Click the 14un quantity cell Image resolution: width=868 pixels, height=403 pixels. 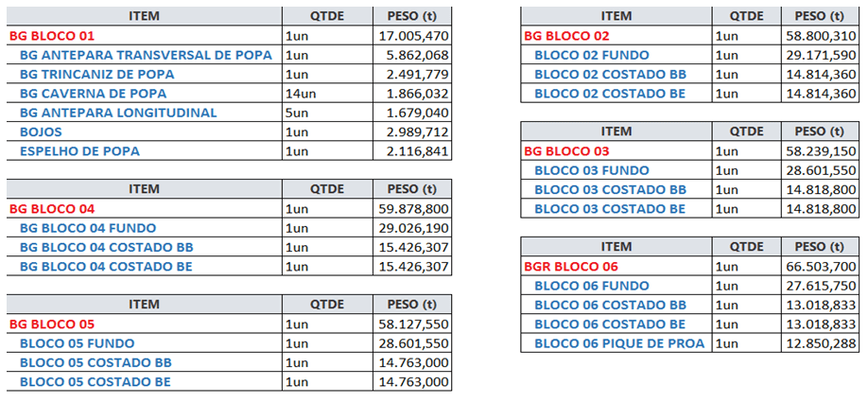327,94
